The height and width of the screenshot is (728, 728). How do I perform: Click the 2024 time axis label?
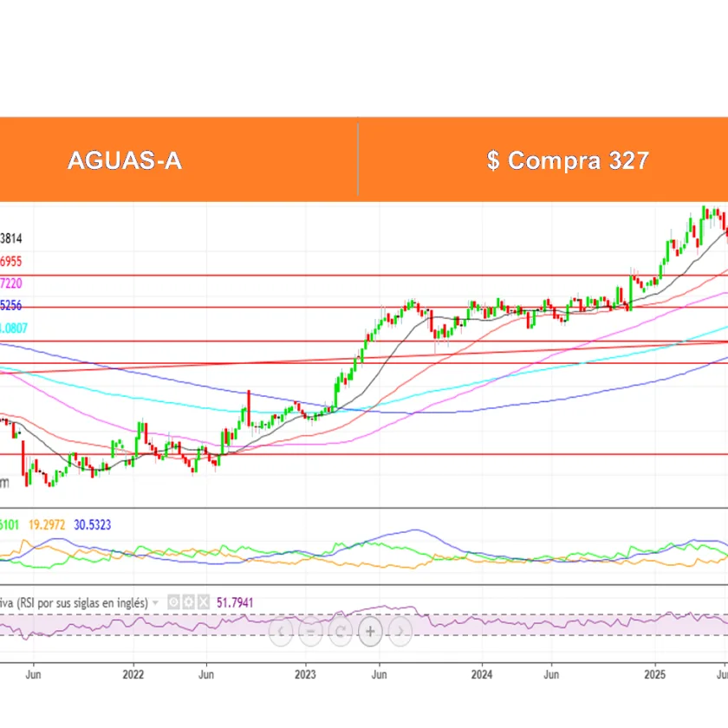(482, 674)
